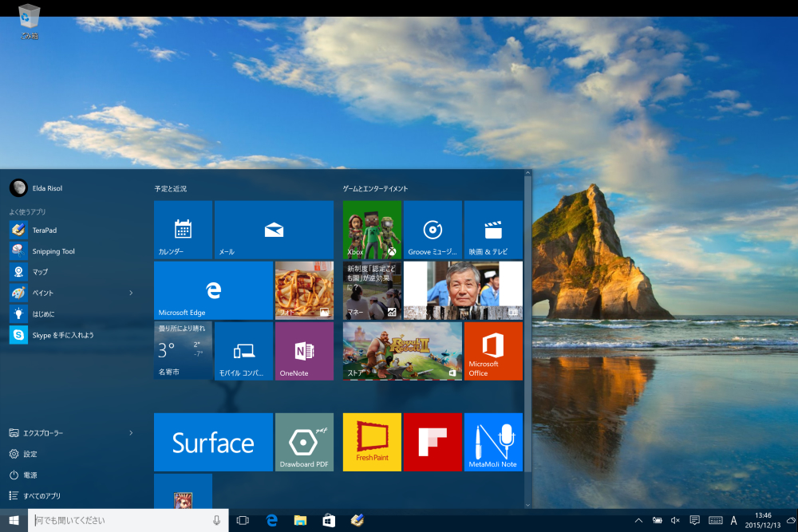Open TeraPad from the most used list
The image size is (798, 532).
click(71, 230)
